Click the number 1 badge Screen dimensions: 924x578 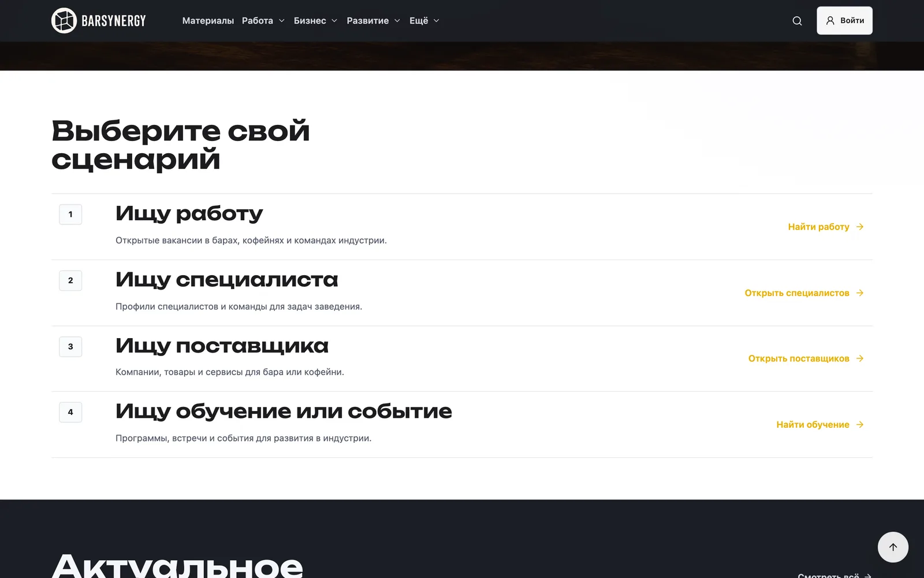[70, 214]
